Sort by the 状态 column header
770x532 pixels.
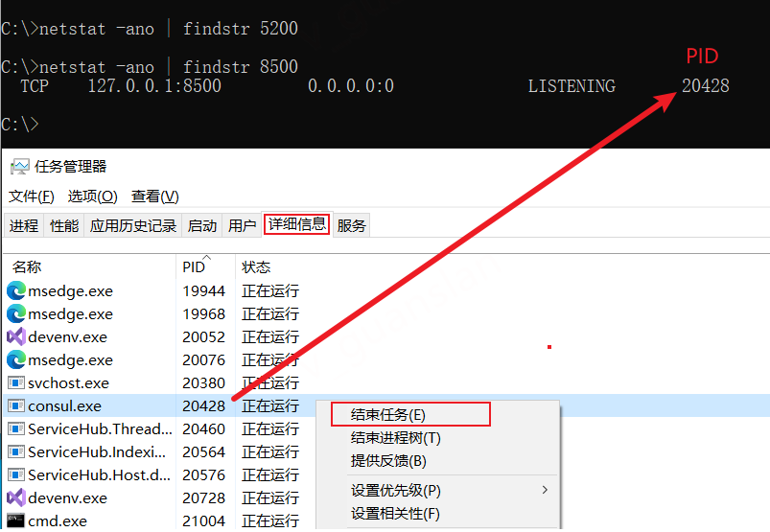(x=256, y=267)
